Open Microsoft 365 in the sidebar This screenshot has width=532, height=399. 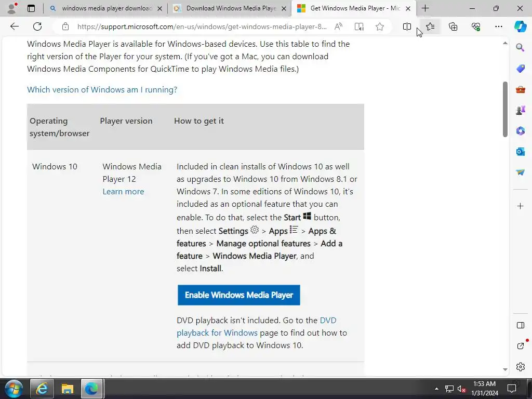pos(520,131)
